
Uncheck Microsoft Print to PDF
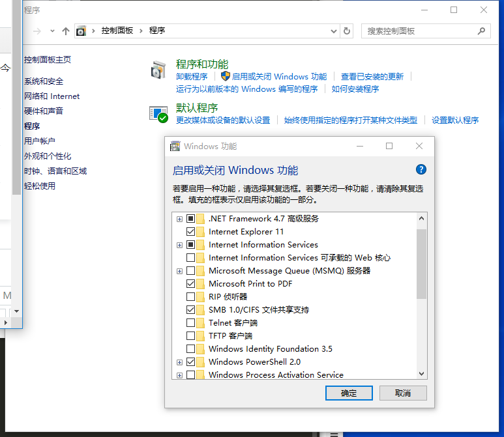point(190,283)
